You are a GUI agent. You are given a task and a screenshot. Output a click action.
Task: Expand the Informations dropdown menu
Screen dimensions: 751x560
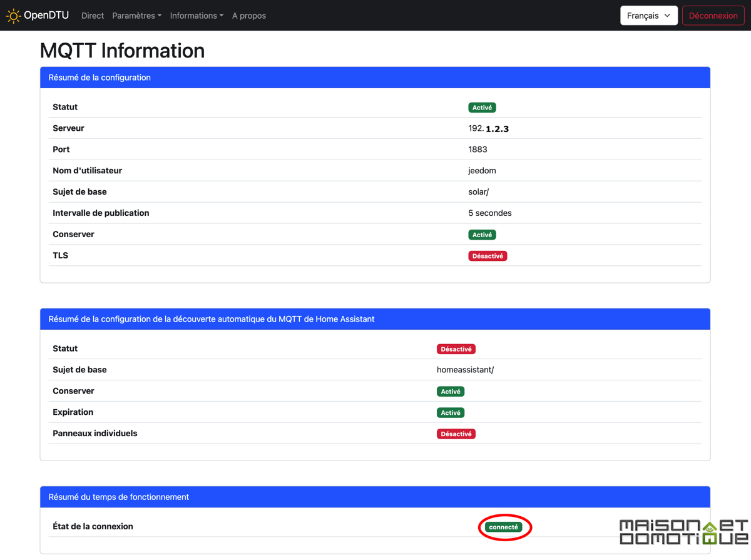(197, 16)
